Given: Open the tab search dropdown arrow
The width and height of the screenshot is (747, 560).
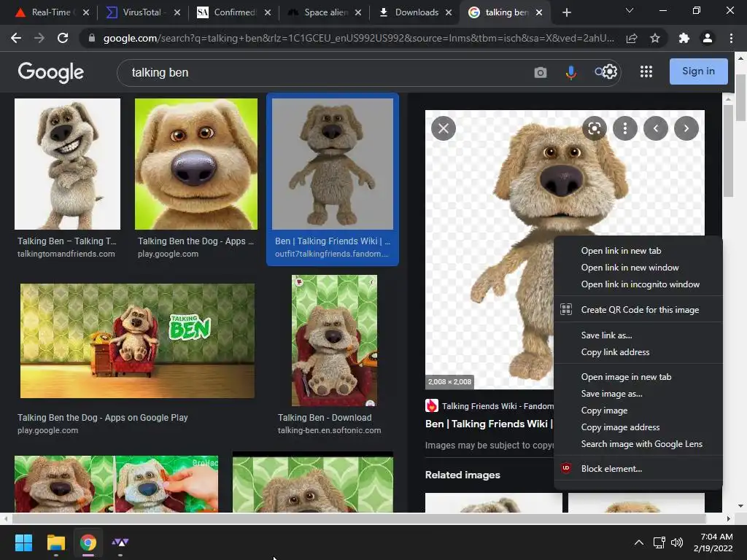Looking at the screenshot, I should 630,10.
